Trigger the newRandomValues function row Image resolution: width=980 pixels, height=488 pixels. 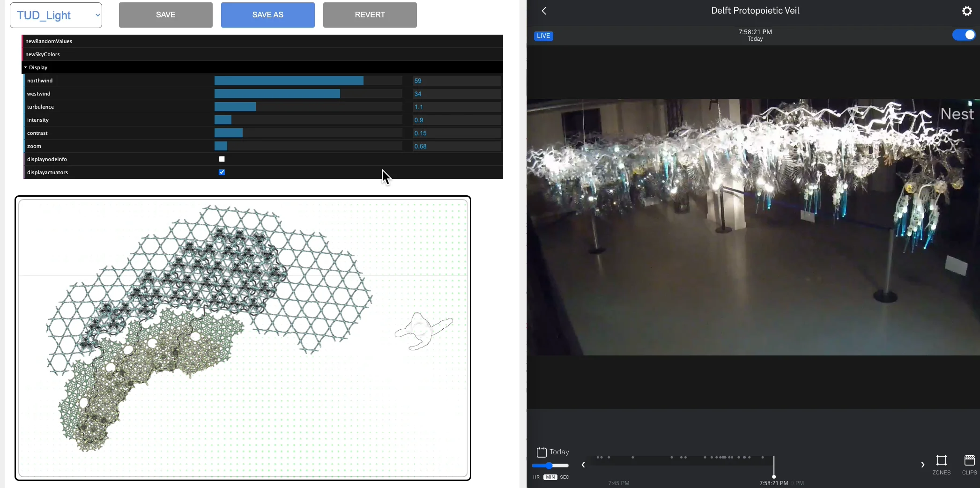(262, 41)
